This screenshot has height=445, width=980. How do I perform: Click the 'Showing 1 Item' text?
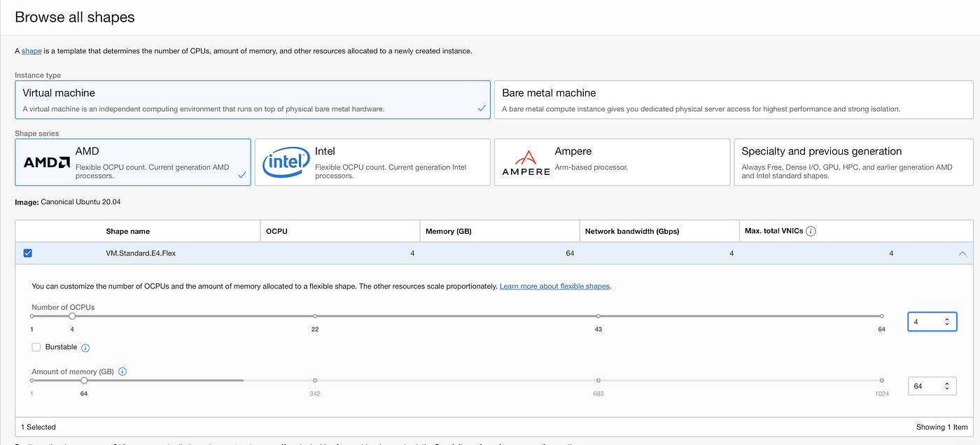tap(941, 427)
